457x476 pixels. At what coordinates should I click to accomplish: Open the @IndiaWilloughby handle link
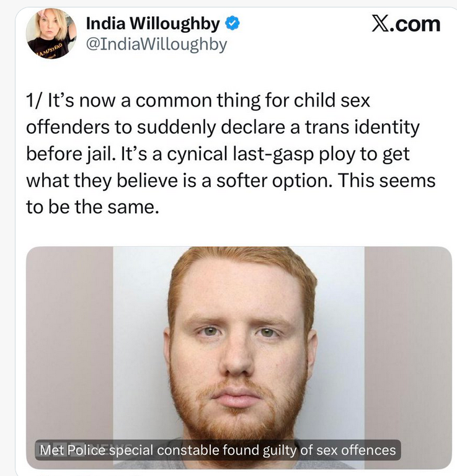(x=156, y=45)
